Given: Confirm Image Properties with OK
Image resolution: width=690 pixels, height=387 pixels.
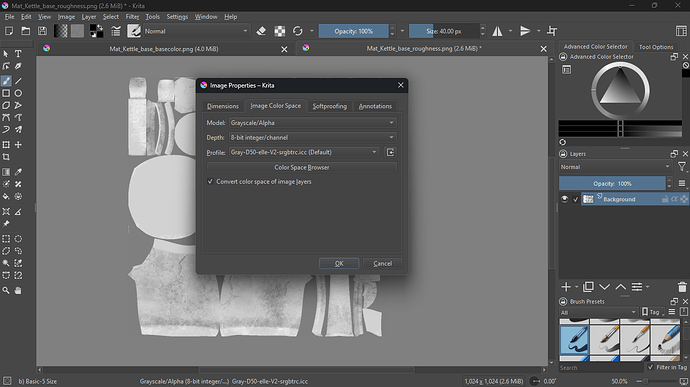Looking at the screenshot, I should 339,263.
